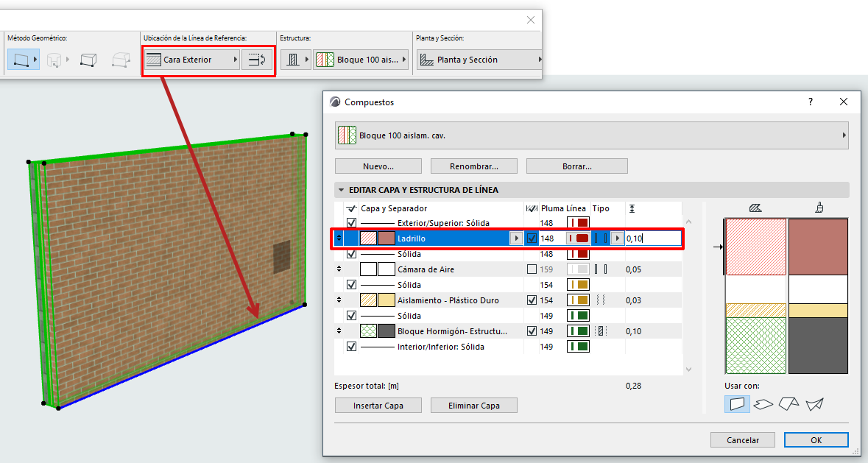The width and height of the screenshot is (868, 463).
Task: Collapse the EDITAR CAPA Y ESTRUCTURA DE LÍNEA section
Action: 341,190
